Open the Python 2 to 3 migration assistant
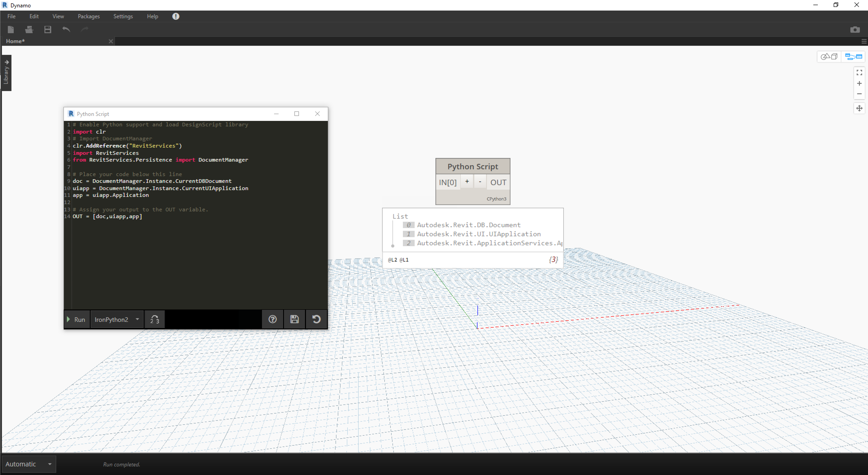Screen dimensions: 868x475 154,319
